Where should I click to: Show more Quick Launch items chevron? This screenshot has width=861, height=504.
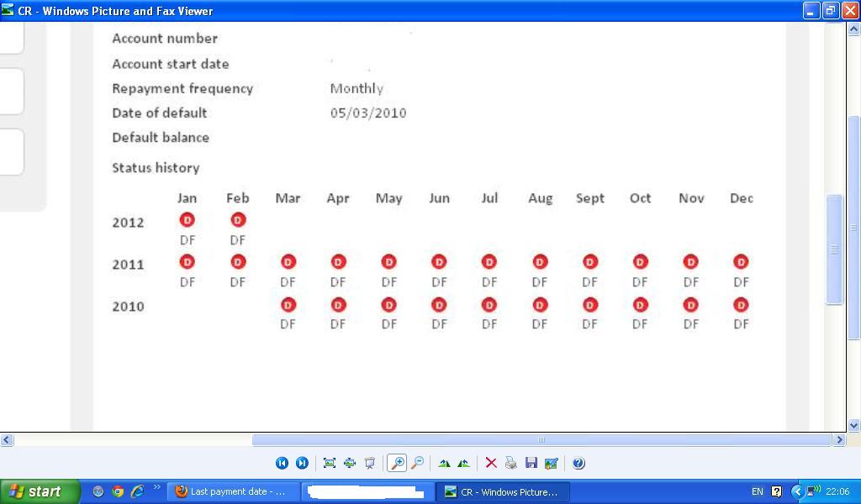pos(156,487)
